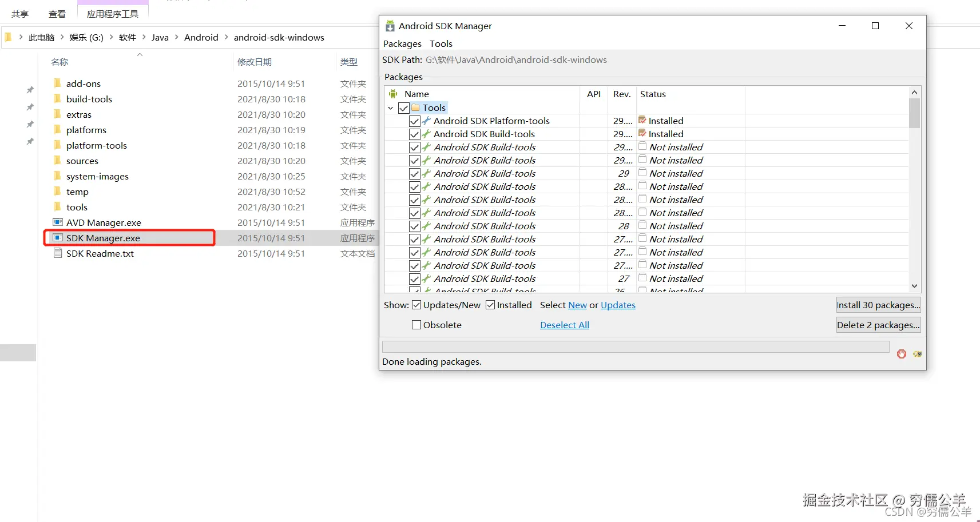
Task: Click the add-ons folder icon in Explorer
Action: [57, 83]
